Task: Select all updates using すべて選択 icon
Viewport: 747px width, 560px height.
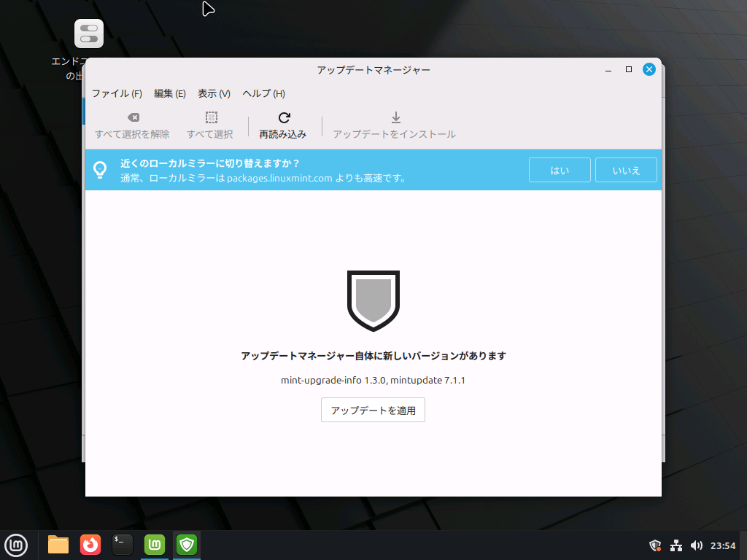Action: pos(209,125)
